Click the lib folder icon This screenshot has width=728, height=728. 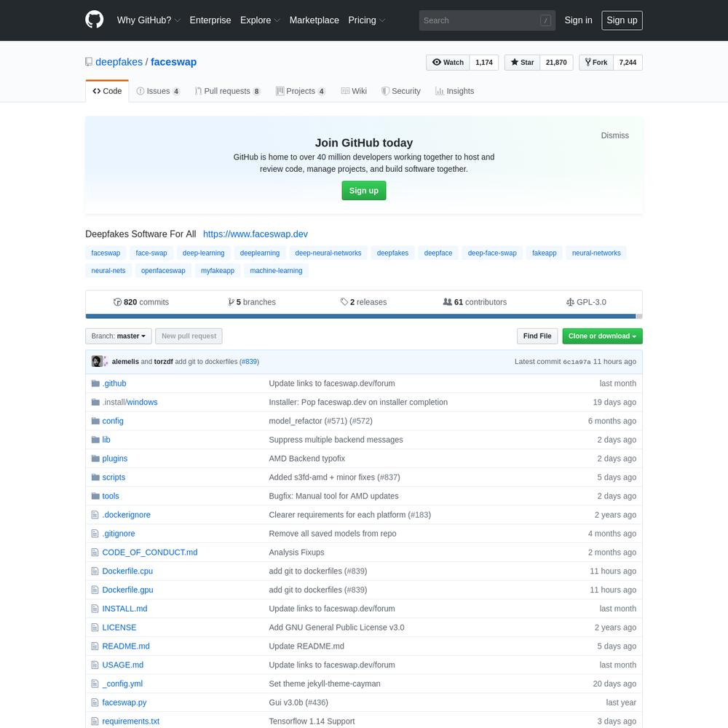click(95, 439)
